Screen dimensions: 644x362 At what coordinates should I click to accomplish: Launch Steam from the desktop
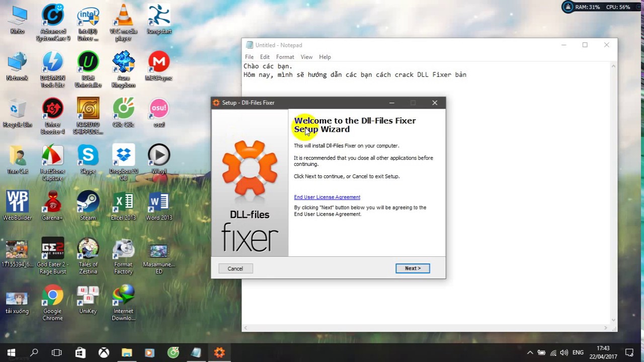tap(88, 206)
